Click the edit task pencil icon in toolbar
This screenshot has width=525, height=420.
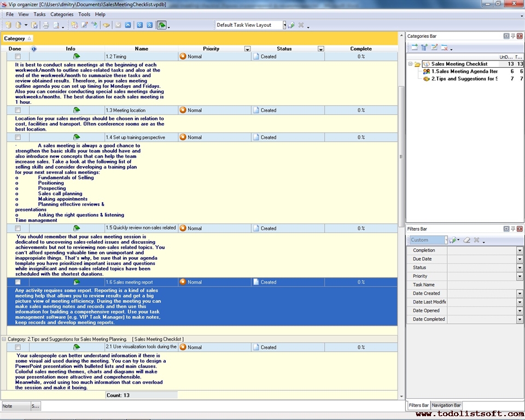pos(85,25)
